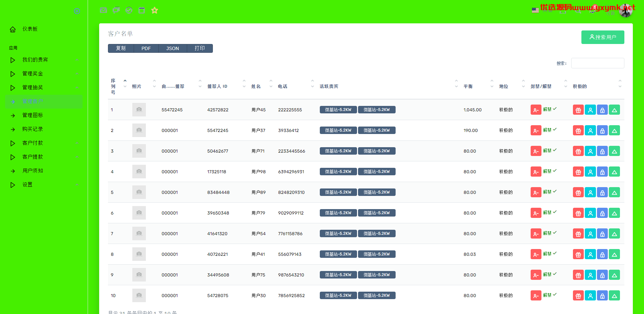Click blue lock icon for row 5
This screenshot has width=644, height=314.
coord(602,193)
